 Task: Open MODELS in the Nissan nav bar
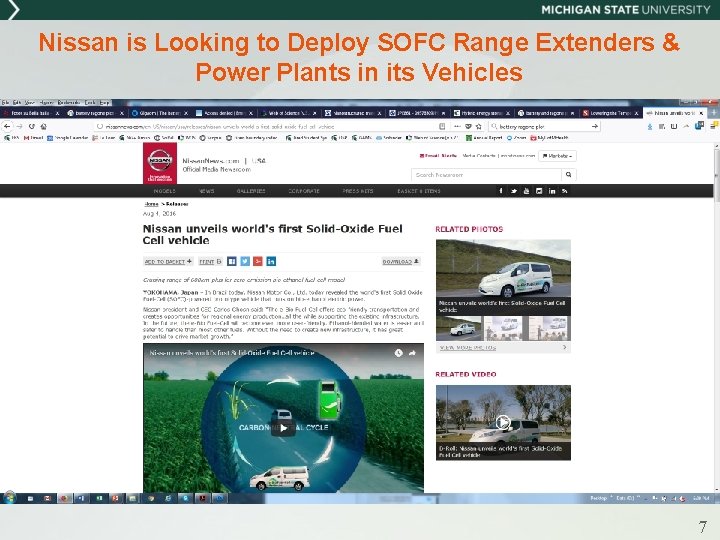point(164,191)
